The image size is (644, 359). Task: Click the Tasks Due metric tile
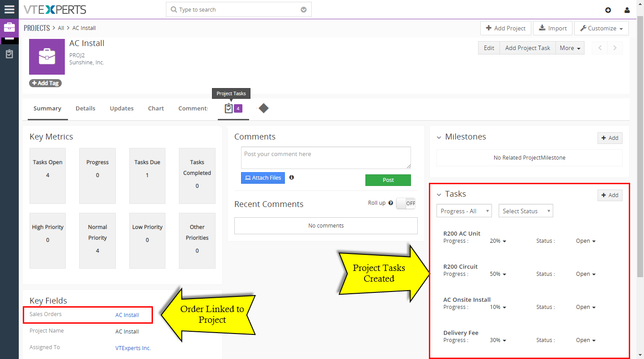pyautogui.click(x=147, y=176)
